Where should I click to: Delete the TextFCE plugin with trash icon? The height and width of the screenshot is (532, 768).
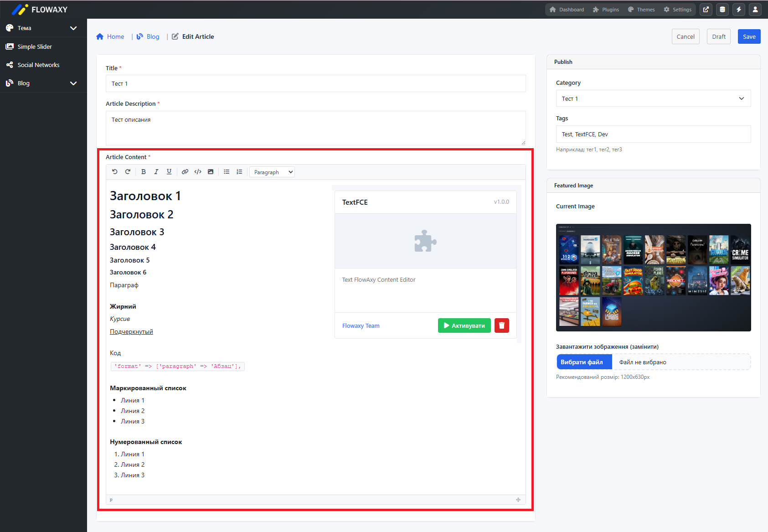point(501,325)
